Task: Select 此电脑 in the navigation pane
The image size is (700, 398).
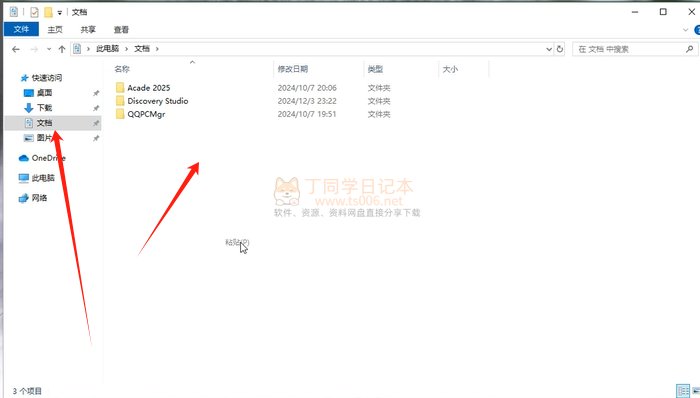Action: [x=43, y=178]
